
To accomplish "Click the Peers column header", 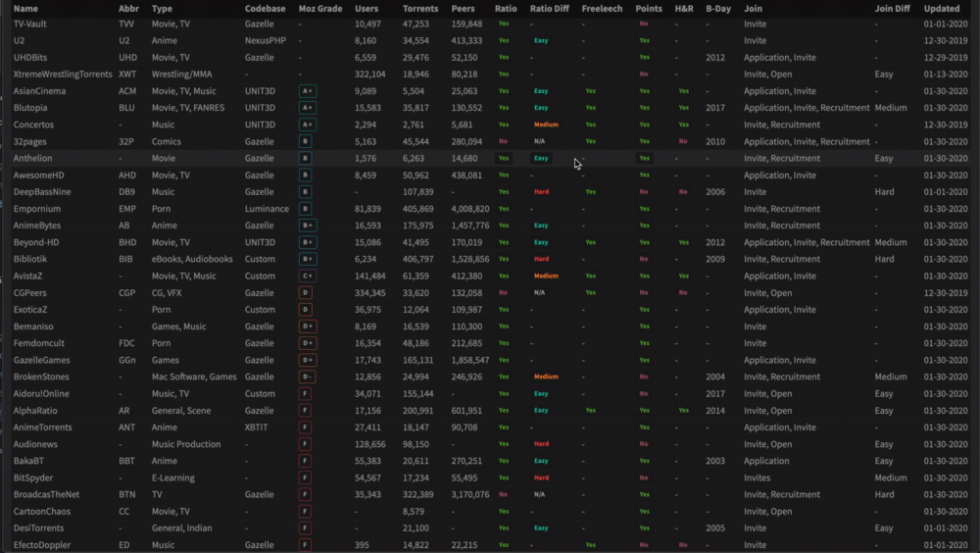I will tap(464, 9).
